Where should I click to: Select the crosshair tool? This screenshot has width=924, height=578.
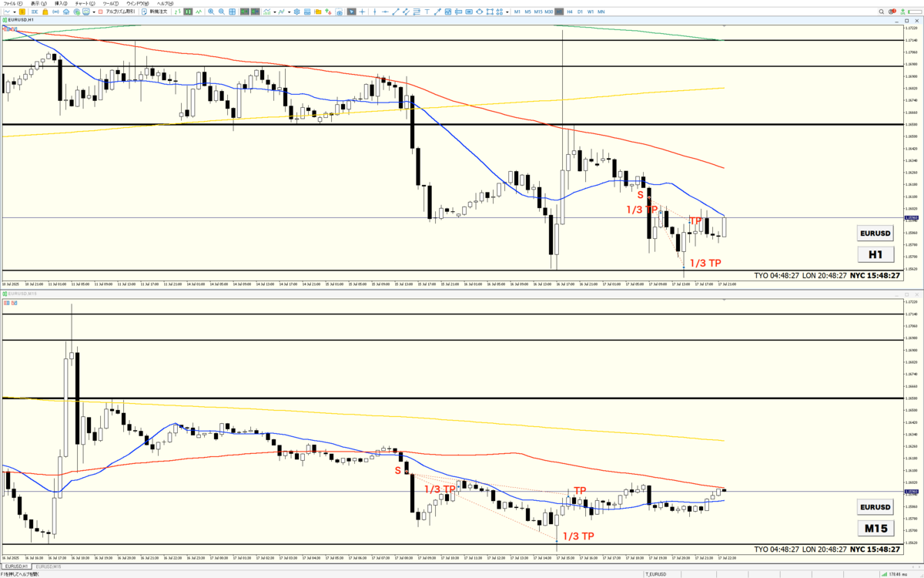[362, 12]
